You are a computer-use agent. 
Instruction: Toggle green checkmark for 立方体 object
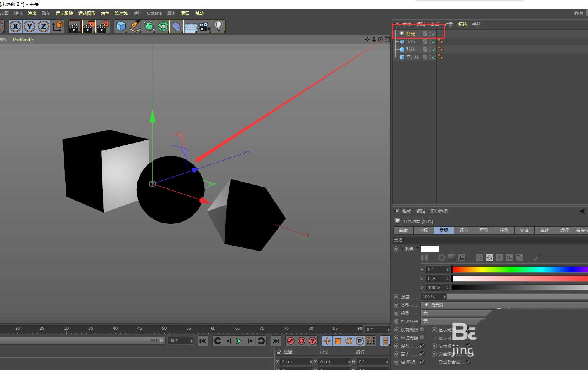[434, 57]
